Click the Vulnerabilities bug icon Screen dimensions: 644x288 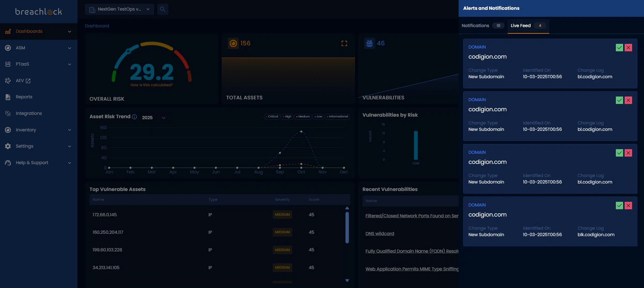pyautogui.click(x=369, y=43)
